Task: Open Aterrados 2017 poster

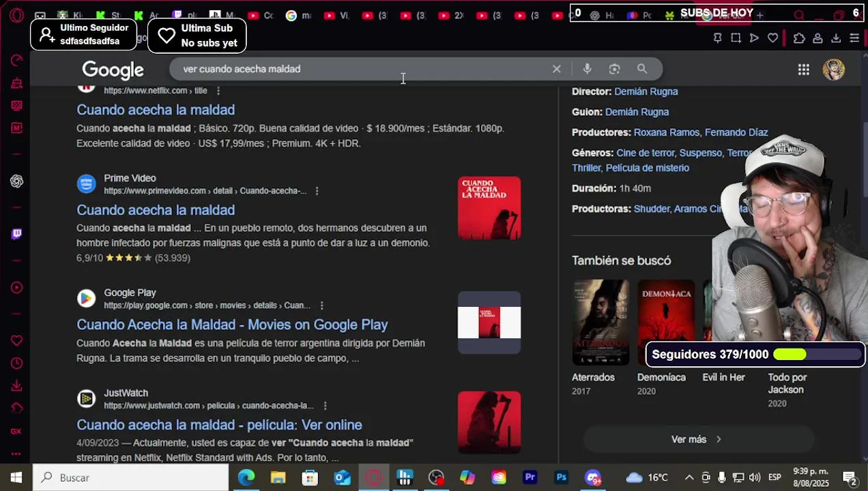Action: 601,322
